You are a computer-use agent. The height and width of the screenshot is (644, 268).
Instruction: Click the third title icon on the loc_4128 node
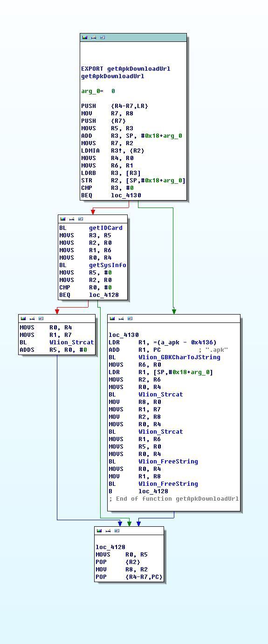tap(117, 530)
